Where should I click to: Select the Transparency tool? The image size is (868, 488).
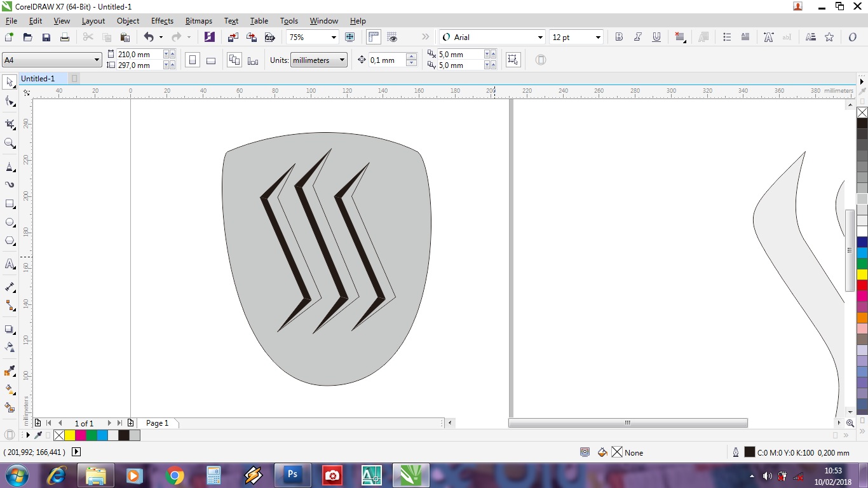[10, 348]
